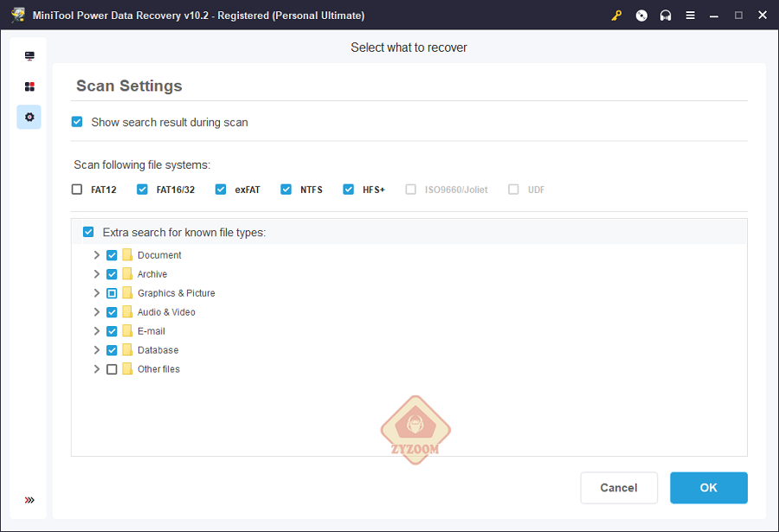Check the Graphics & Picture checkbox
Screen dimensions: 779x532
click(x=112, y=293)
